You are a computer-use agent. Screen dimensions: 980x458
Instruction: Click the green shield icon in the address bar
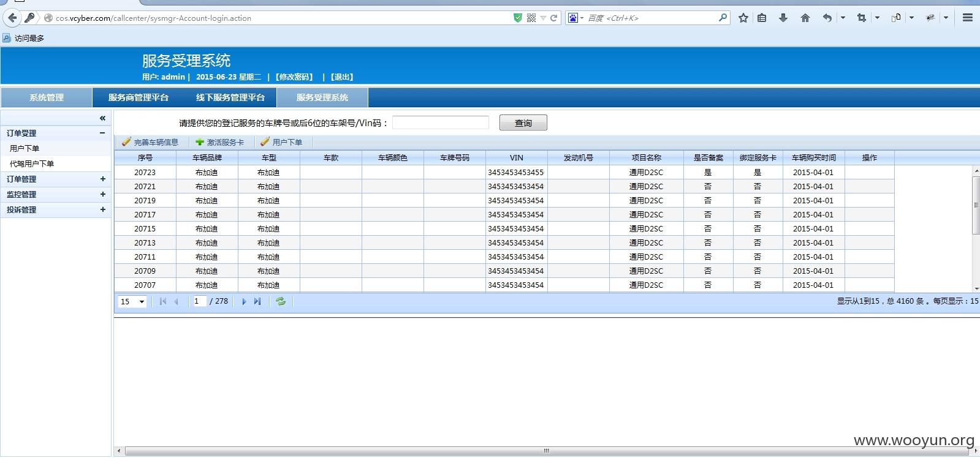pos(518,18)
